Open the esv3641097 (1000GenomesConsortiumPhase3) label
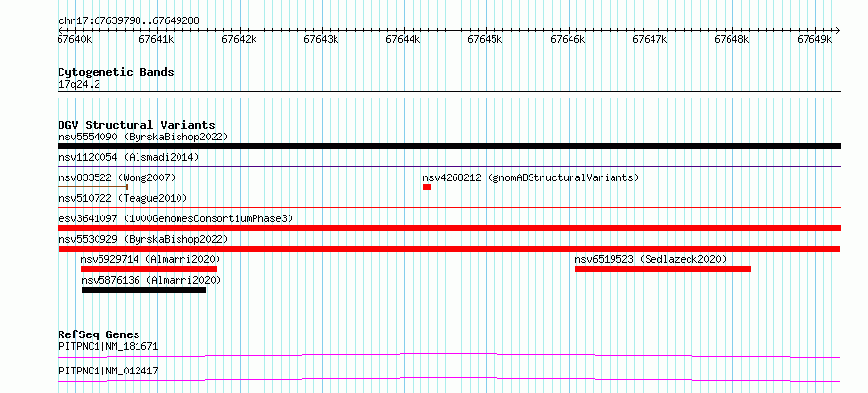 176,218
